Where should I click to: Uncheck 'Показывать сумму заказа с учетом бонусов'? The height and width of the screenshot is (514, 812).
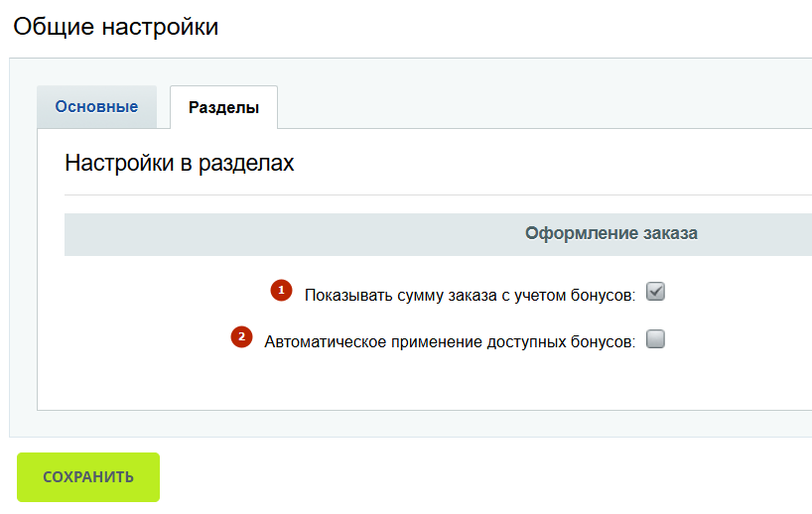[655, 292]
